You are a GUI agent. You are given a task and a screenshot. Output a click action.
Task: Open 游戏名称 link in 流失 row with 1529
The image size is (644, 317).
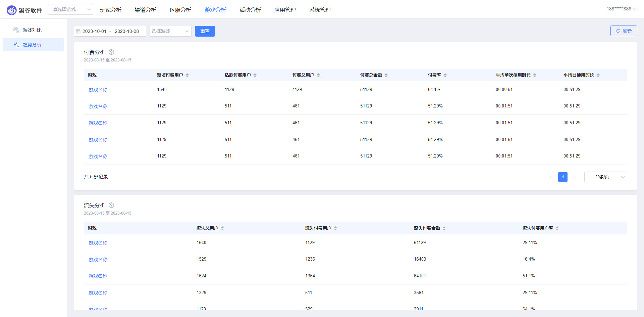(x=98, y=260)
